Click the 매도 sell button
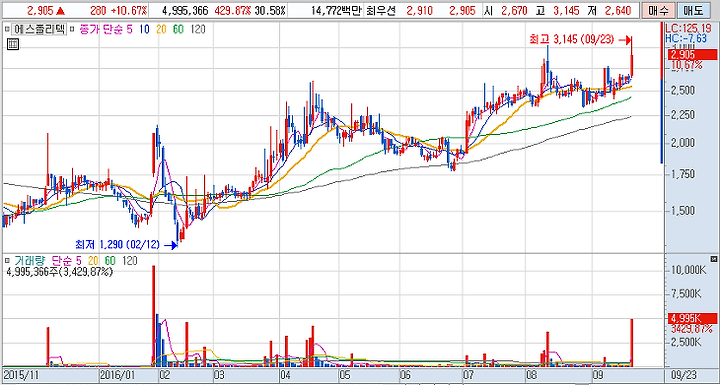Viewport: 720px width, 385px height. 693,11
